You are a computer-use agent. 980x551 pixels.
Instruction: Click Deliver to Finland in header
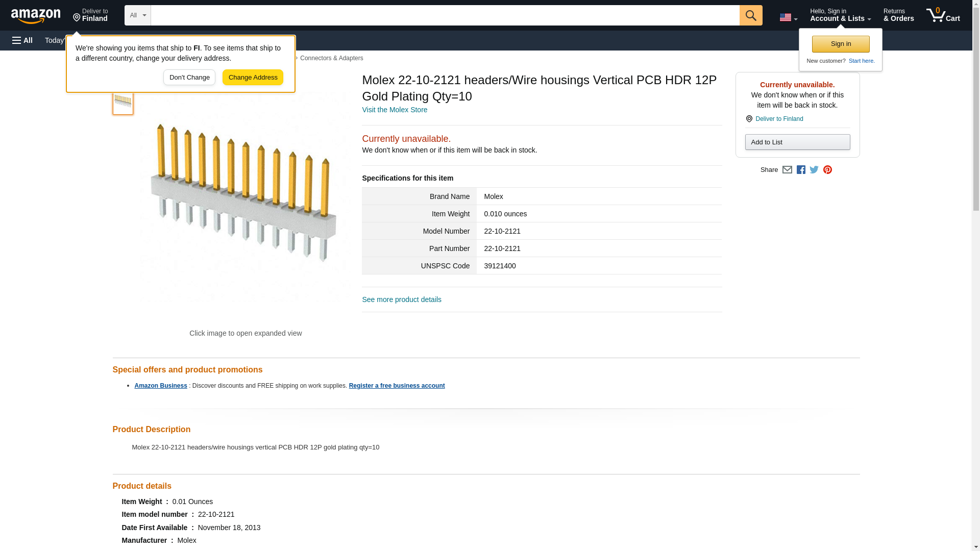[x=90, y=15]
